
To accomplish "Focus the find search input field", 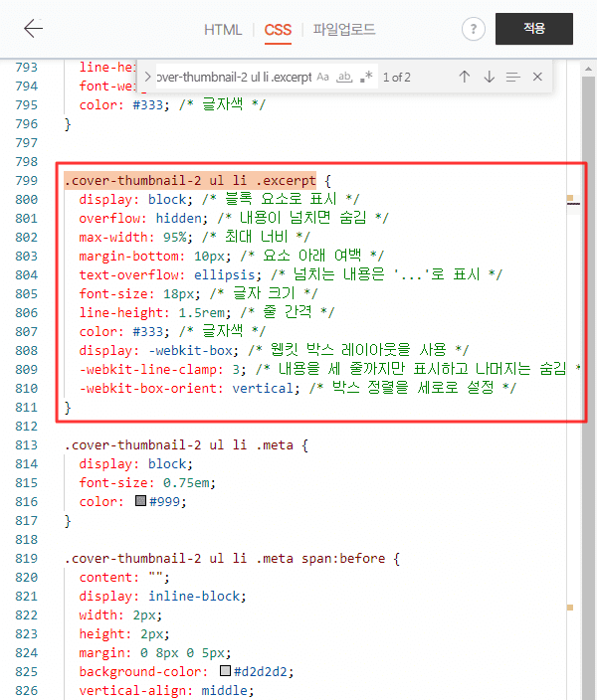I will [233, 78].
